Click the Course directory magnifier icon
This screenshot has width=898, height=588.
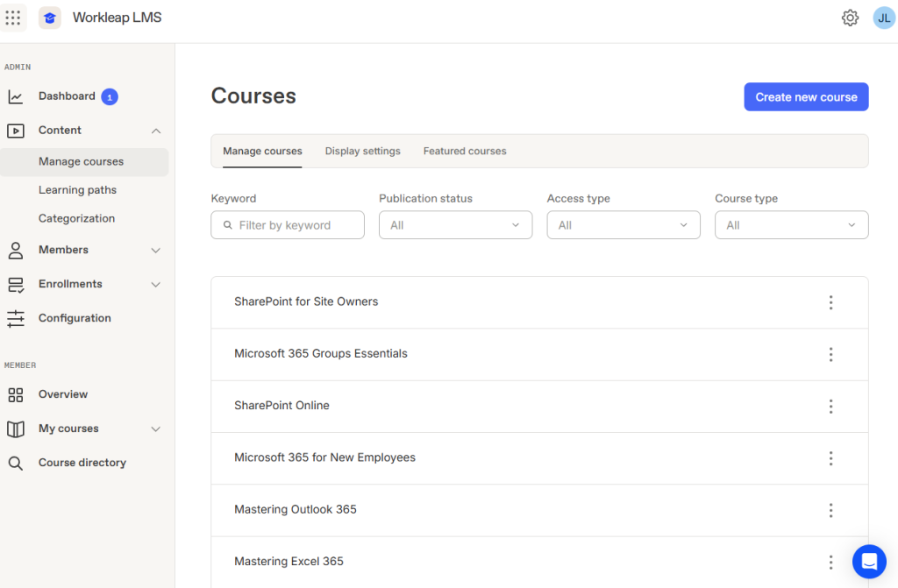[x=16, y=464]
